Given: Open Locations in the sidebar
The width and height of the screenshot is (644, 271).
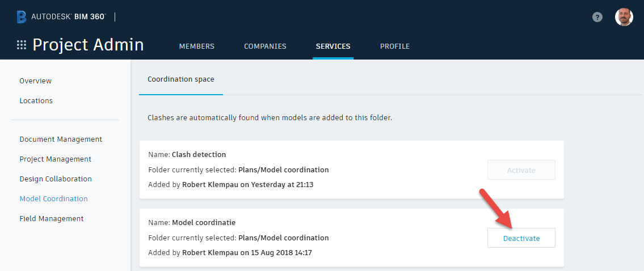Looking at the screenshot, I should click(x=36, y=100).
